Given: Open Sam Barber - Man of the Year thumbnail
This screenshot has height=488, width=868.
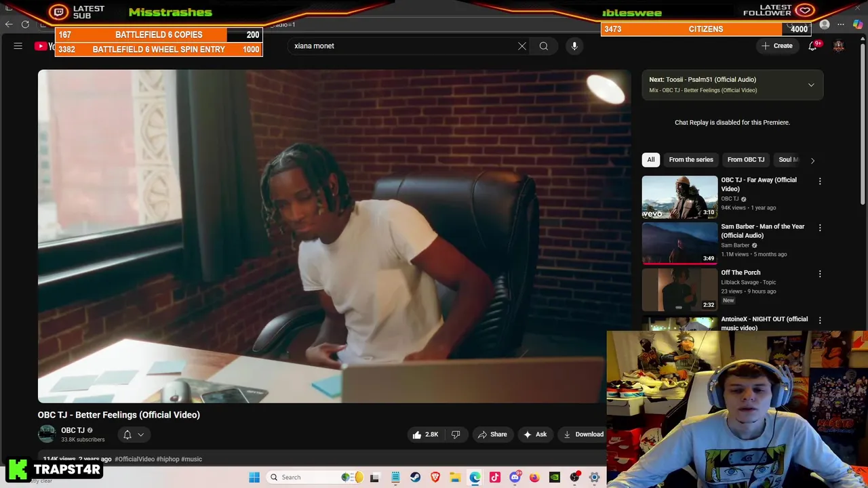Looking at the screenshot, I should tap(679, 243).
